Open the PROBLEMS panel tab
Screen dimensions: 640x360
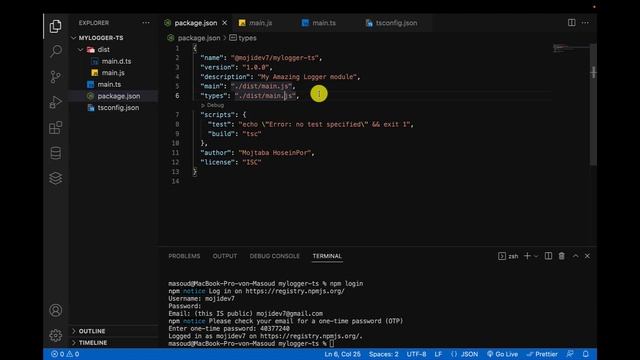(184, 256)
